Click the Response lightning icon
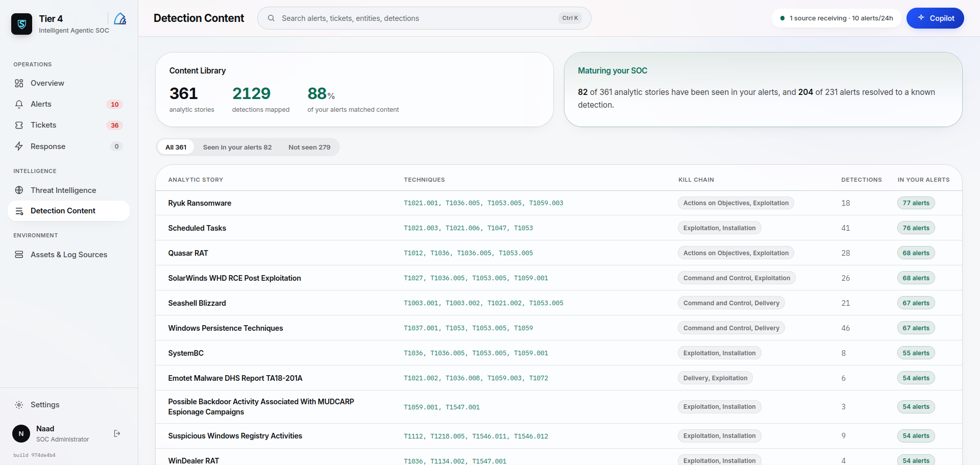This screenshot has height=465, width=980. tap(19, 146)
